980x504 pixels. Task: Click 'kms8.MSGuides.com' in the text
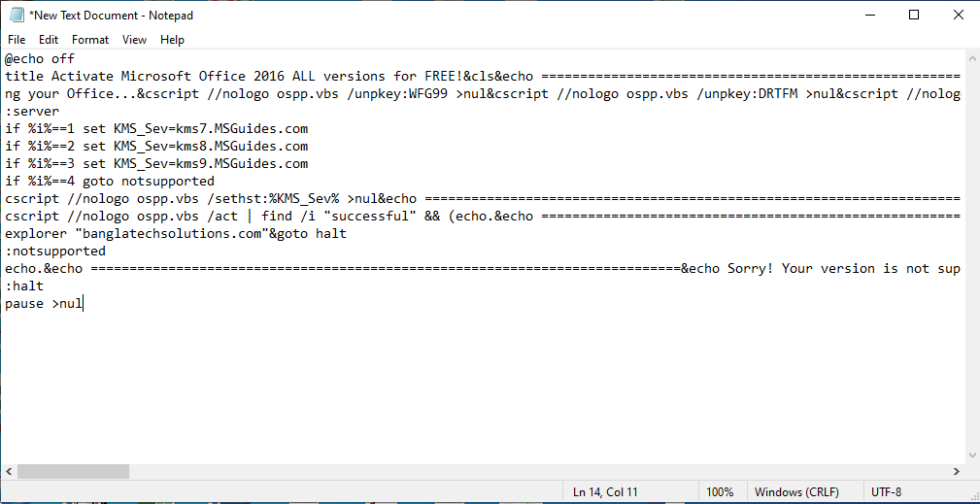coord(242,146)
